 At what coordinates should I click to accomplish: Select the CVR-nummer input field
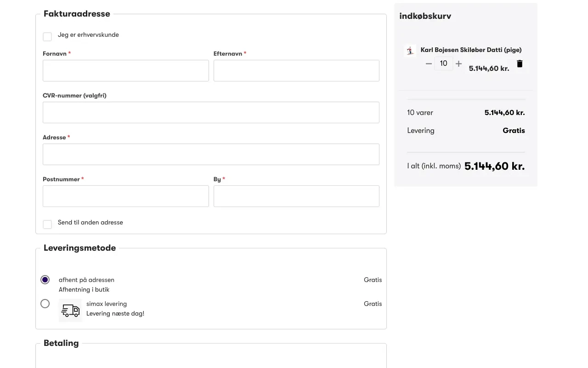tap(211, 113)
